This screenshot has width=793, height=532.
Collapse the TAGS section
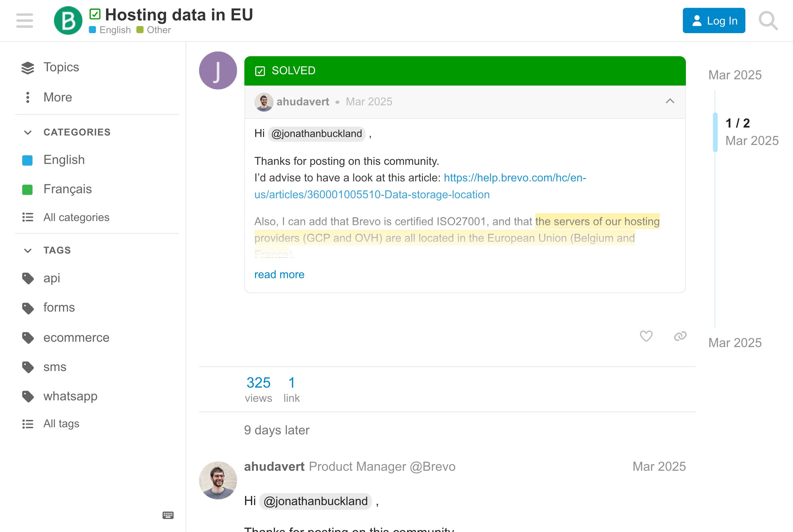(28, 250)
